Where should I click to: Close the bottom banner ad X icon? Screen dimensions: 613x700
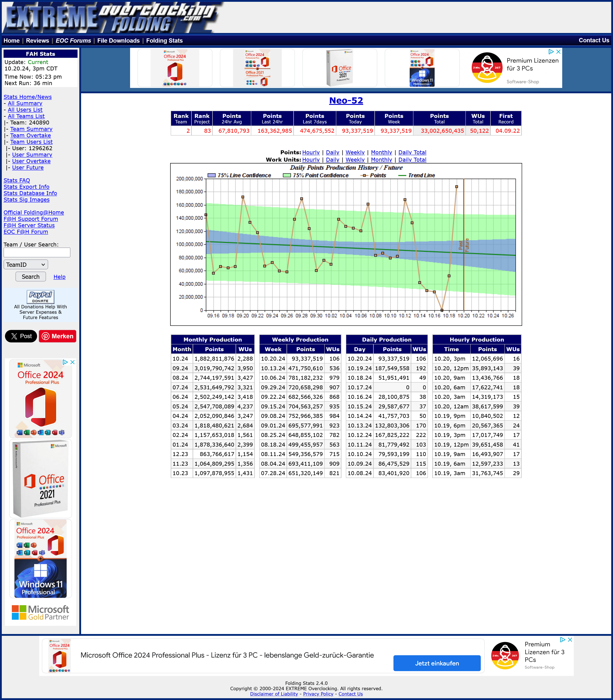[570, 639]
